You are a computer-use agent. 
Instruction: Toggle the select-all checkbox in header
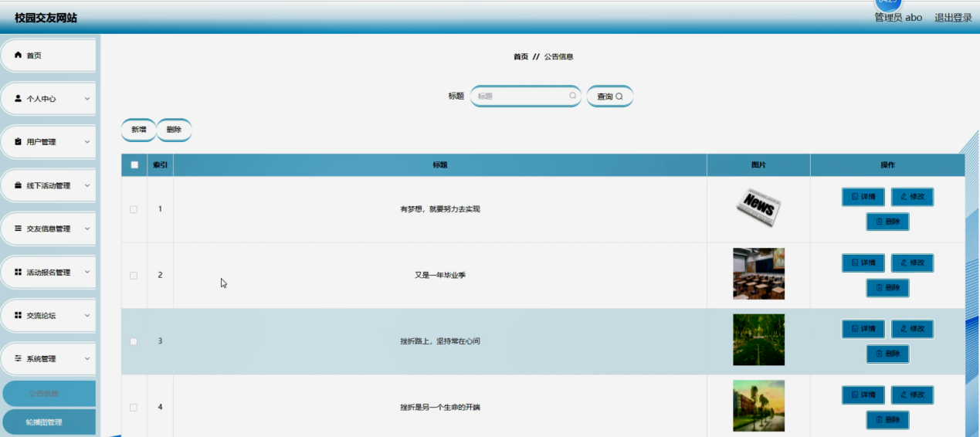point(134,164)
